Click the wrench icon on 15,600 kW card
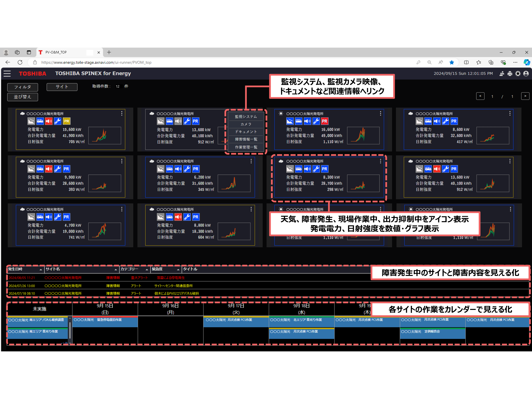This screenshot has height=399, width=532. click(x=57, y=121)
